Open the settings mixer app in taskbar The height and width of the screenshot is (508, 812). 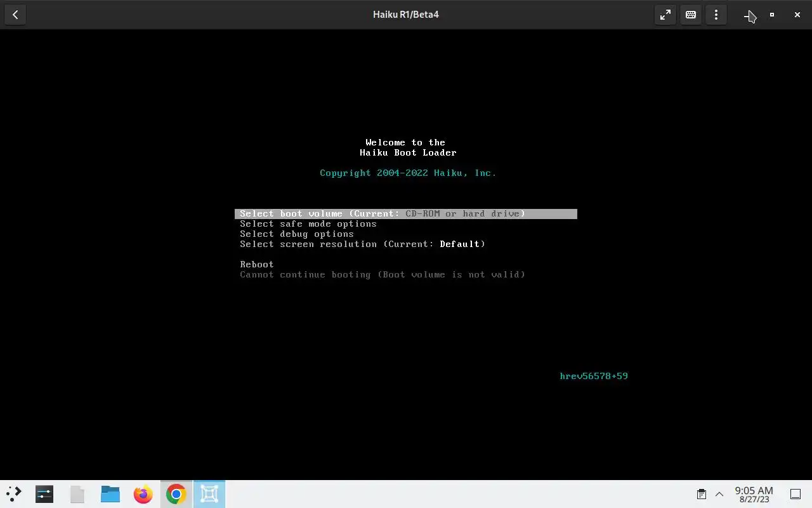coord(44,494)
